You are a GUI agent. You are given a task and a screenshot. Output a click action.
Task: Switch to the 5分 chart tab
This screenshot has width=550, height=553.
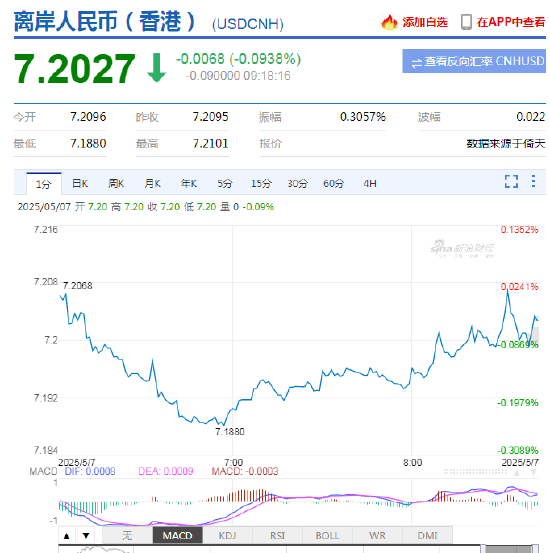(x=225, y=183)
